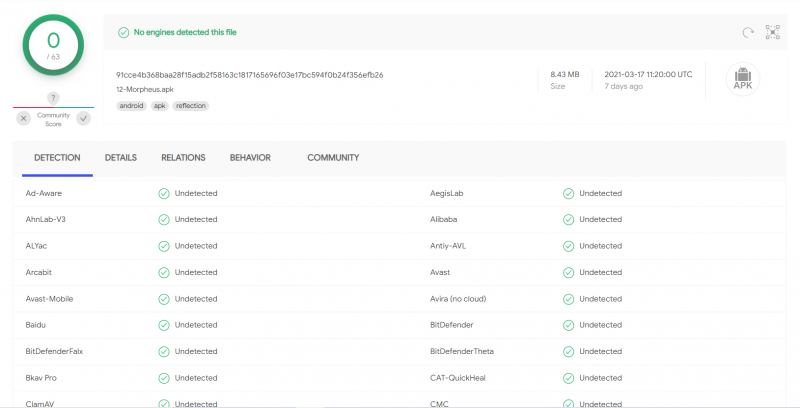Click the apk tag chip

[x=159, y=105]
